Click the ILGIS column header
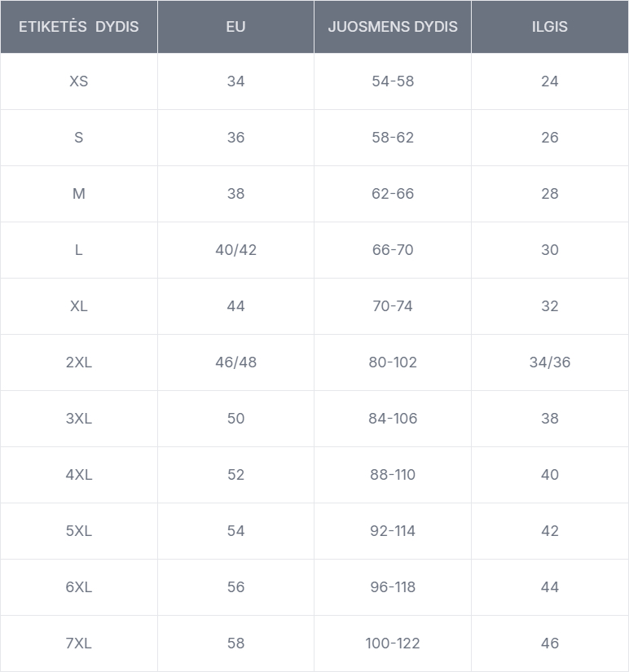Viewport: 629px width, 672px height. (x=550, y=27)
